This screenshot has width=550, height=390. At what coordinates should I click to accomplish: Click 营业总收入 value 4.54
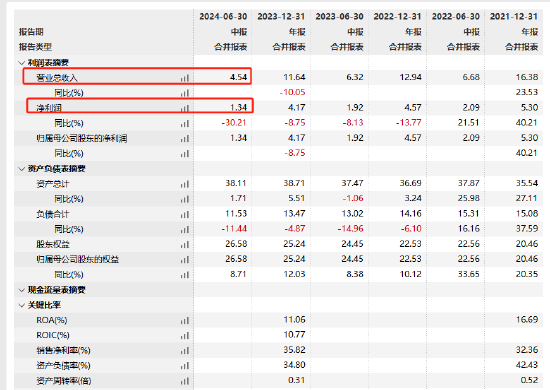pyautogui.click(x=239, y=77)
